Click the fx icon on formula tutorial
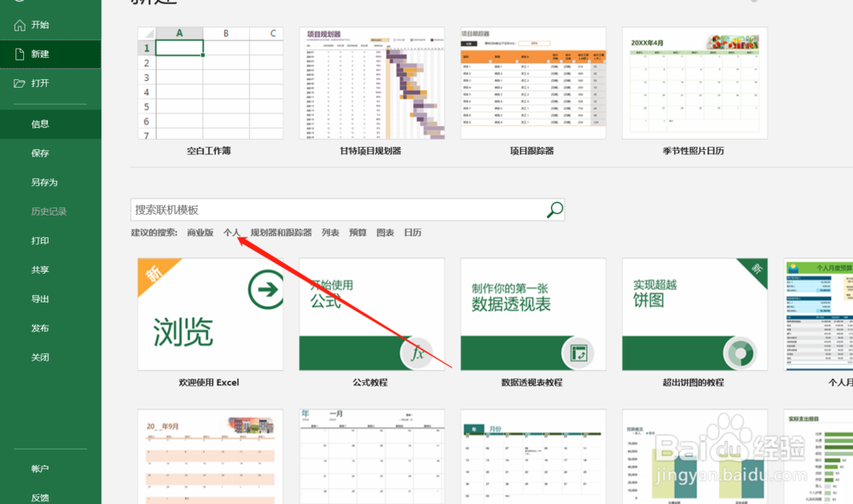 pos(416,353)
